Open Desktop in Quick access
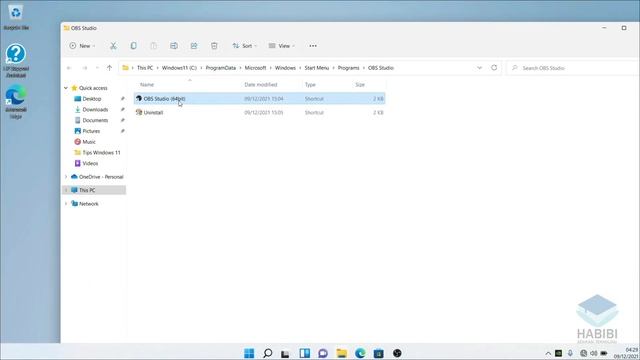This screenshot has height=360, width=640. point(92,99)
